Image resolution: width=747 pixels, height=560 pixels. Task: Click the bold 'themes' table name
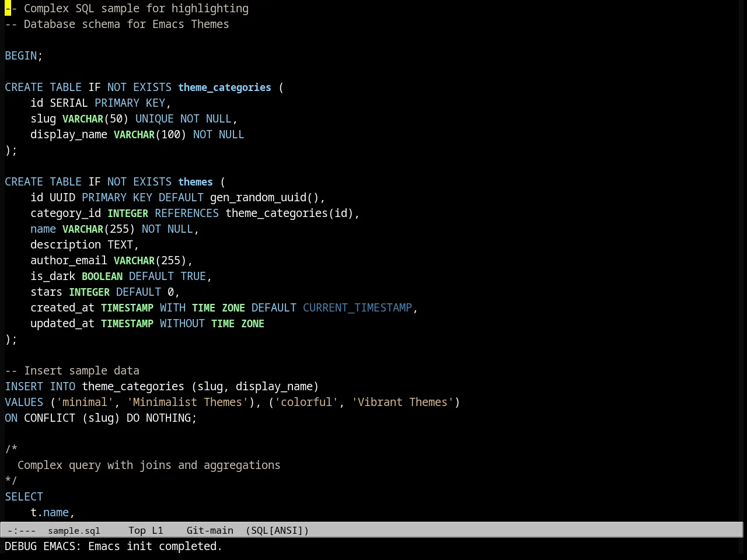(196, 181)
